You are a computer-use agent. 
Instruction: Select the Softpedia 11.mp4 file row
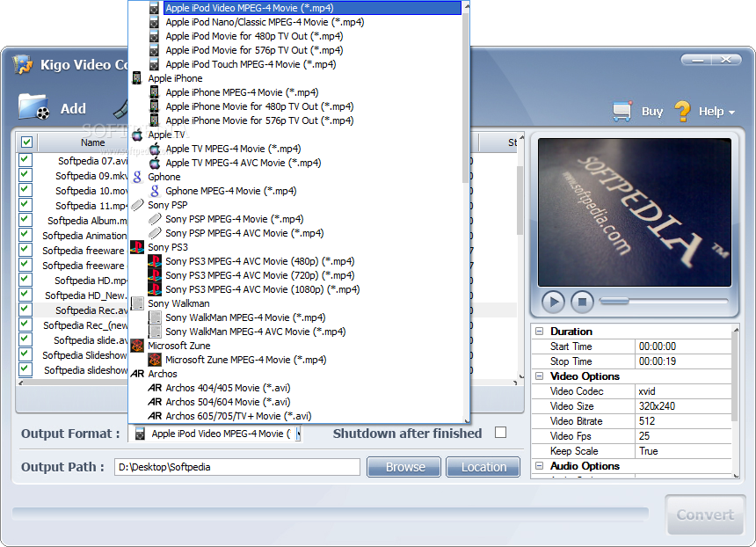pyautogui.click(x=91, y=206)
